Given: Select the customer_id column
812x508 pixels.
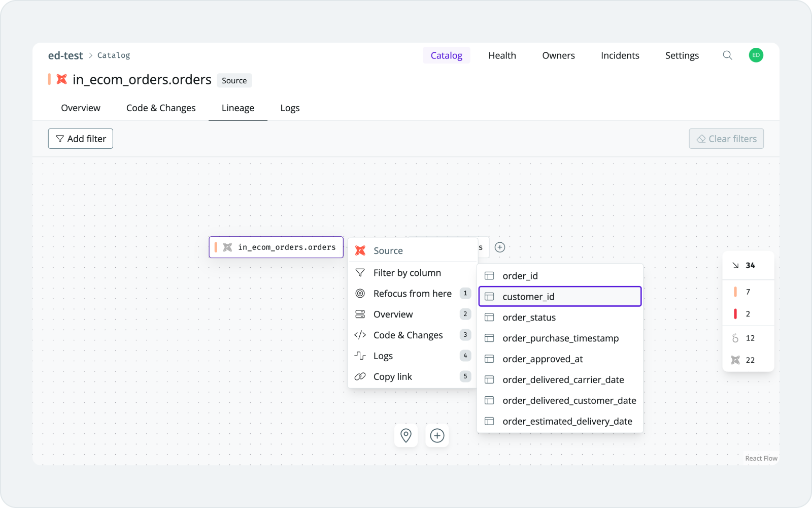Looking at the screenshot, I should (560, 297).
